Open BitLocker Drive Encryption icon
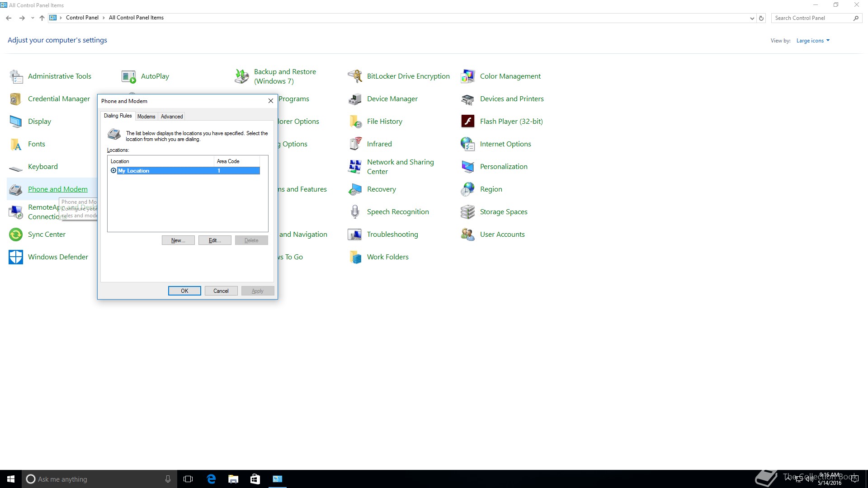868x488 pixels. point(355,76)
